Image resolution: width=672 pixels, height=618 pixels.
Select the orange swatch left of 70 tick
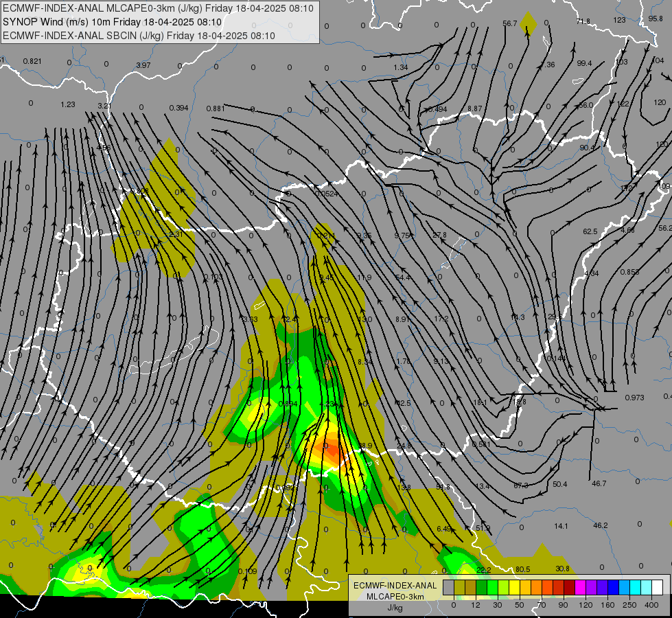tap(537, 587)
